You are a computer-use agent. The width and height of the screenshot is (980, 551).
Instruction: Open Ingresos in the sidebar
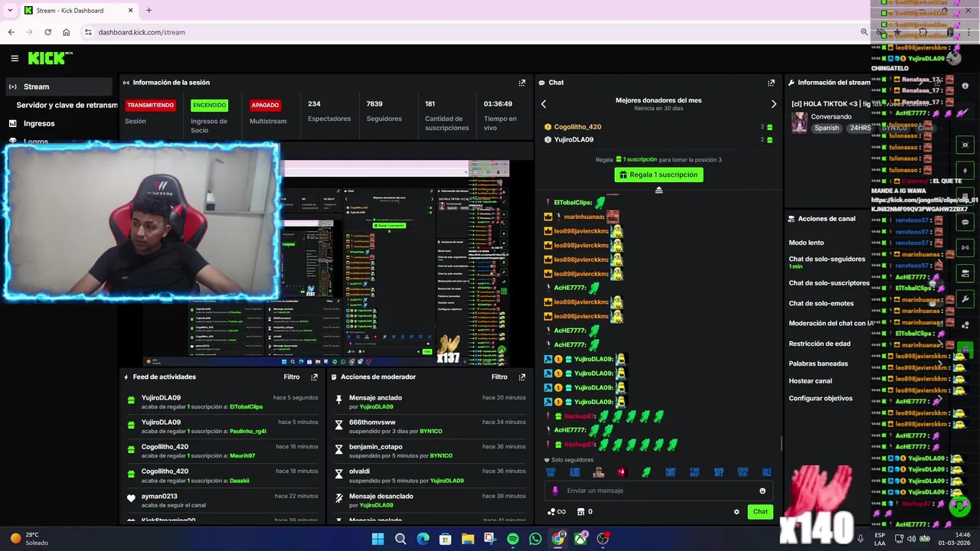(39, 123)
